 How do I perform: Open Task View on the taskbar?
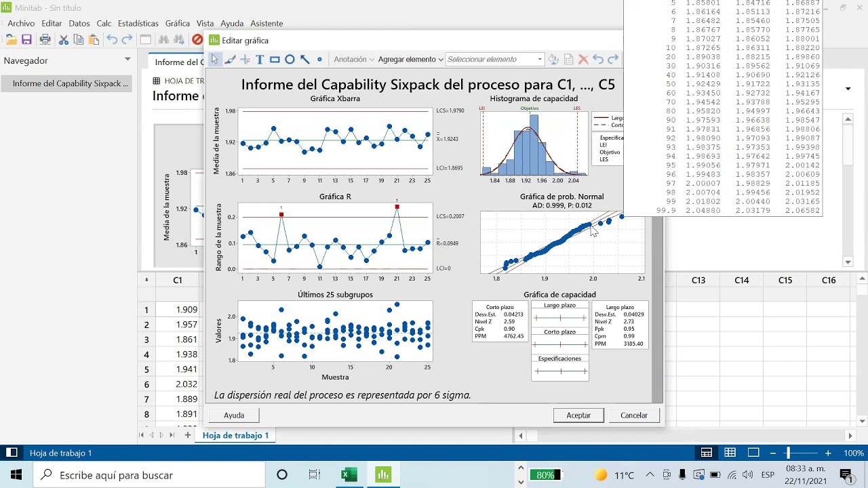click(x=314, y=475)
